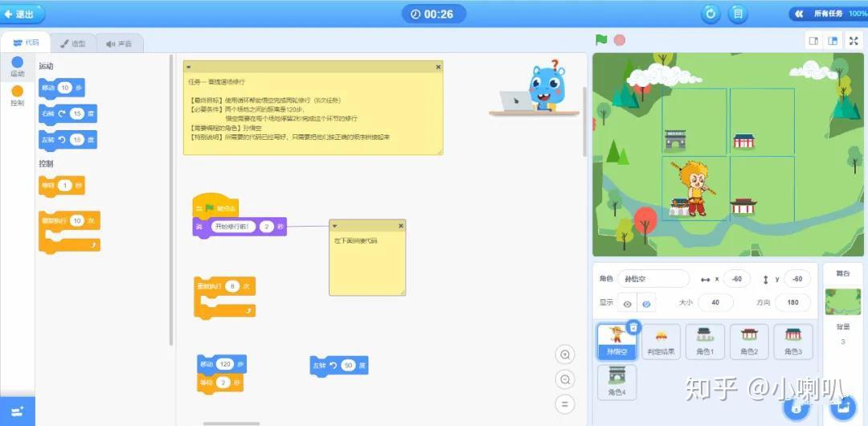The width and height of the screenshot is (868, 426).
Task: Open the task list document icon in header
Action: coord(737,14)
